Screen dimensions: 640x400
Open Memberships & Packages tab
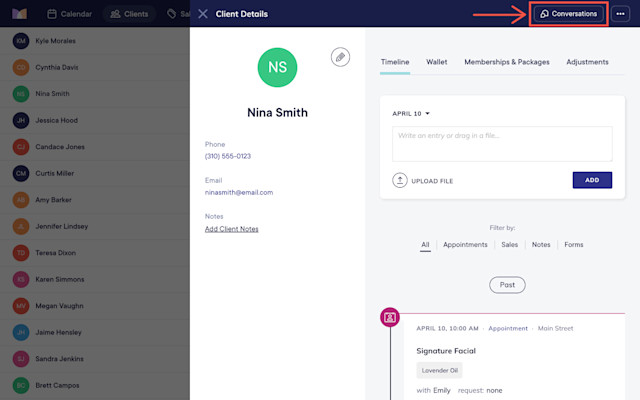tap(507, 62)
